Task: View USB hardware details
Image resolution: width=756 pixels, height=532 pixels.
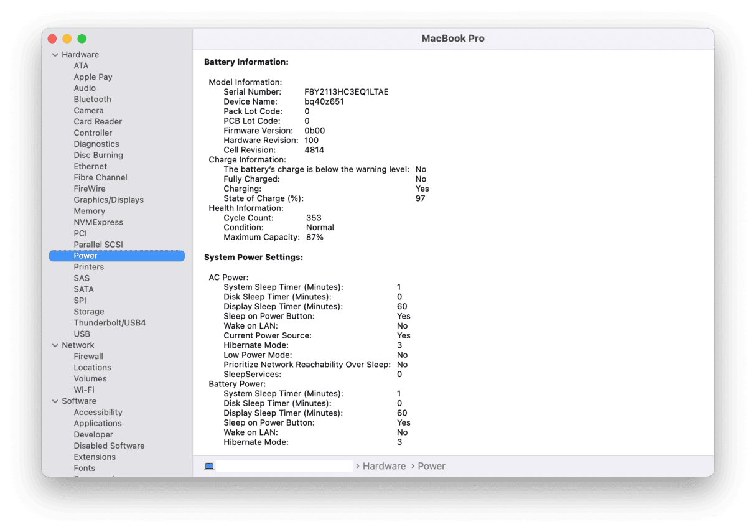Action: 82,335
